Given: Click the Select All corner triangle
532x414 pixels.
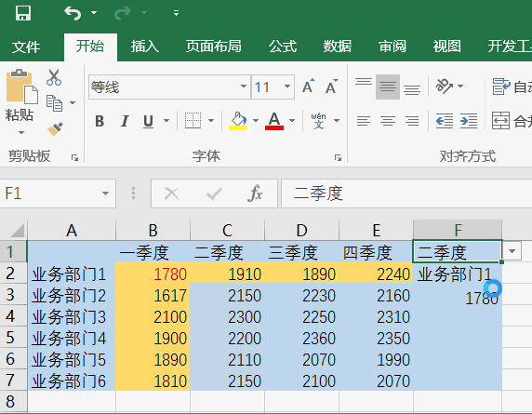Looking at the screenshot, I should [17, 230].
